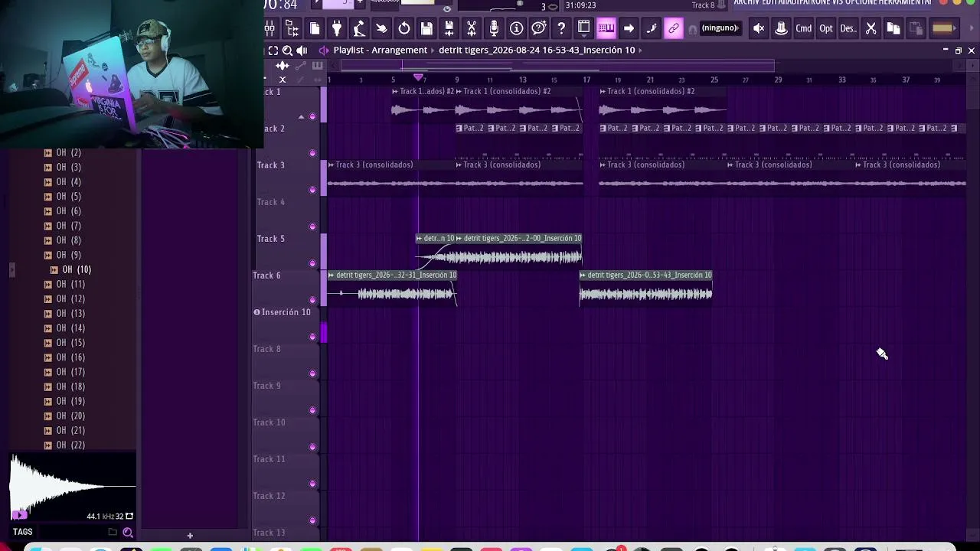Save the project with the floppy disk icon

(x=426, y=29)
